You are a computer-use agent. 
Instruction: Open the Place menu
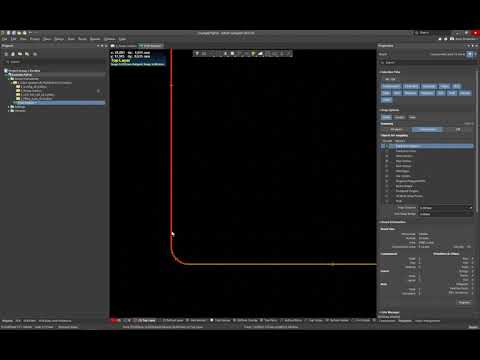47,39
